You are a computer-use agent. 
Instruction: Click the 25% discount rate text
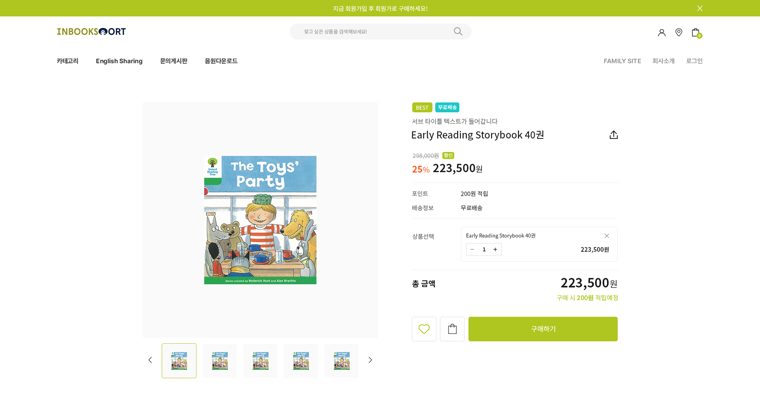[421, 169]
